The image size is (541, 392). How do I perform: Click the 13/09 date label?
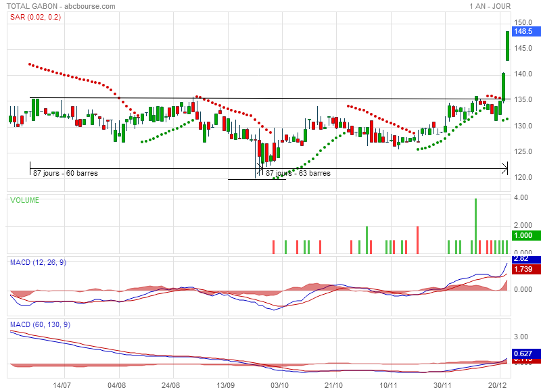[x=225, y=385]
